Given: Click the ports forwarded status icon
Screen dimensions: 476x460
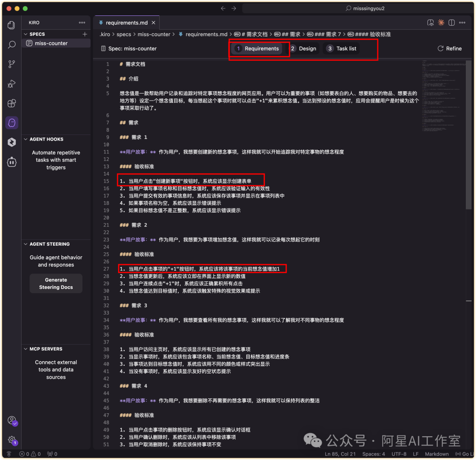Looking at the screenshot, I should click(x=52, y=454).
